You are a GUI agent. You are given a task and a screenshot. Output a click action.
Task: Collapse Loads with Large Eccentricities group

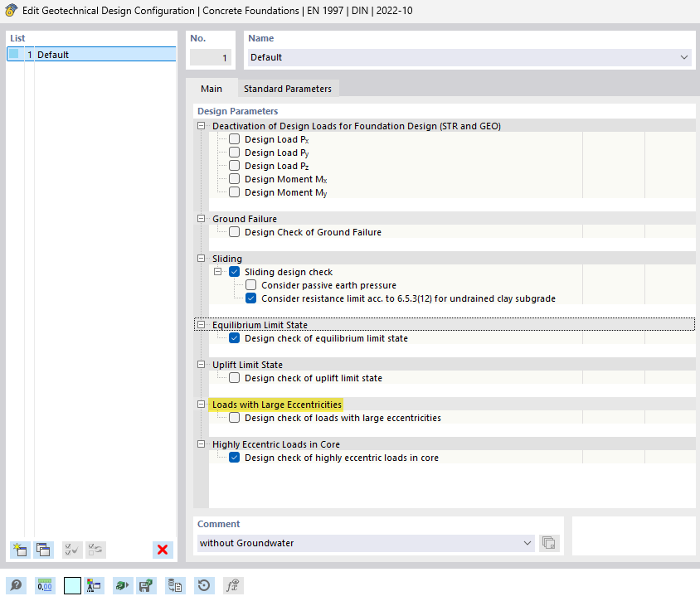pyautogui.click(x=202, y=405)
